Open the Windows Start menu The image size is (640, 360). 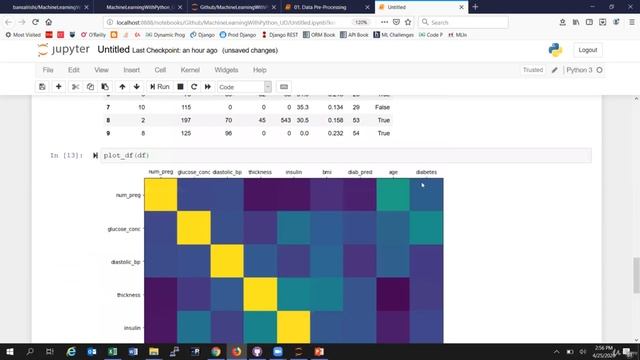[9, 351]
